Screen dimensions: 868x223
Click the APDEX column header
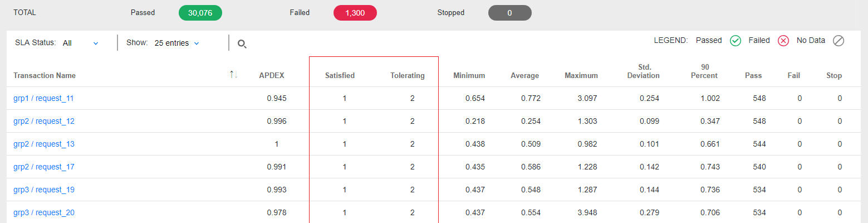pyautogui.click(x=273, y=76)
